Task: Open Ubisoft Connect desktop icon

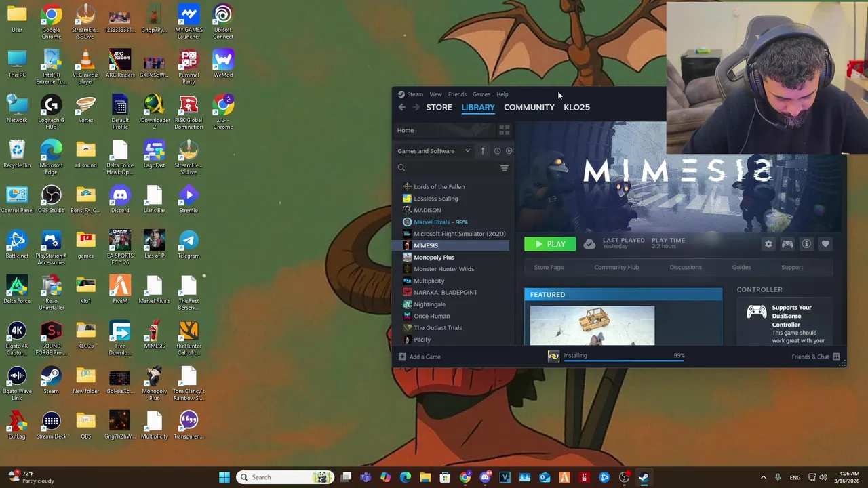Action: pyautogui.click(x=222, y=22)
